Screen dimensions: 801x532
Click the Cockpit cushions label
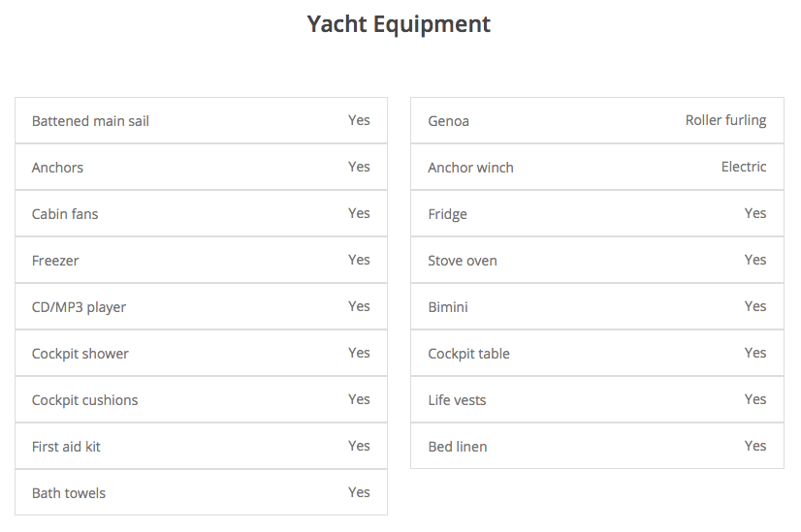(x=84, y=400)
